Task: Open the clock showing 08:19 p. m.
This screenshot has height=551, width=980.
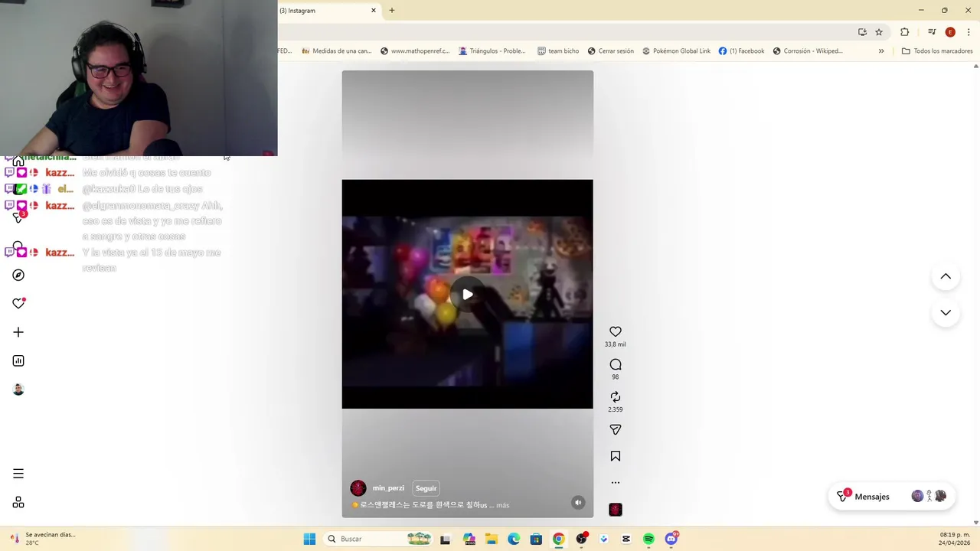Action: [955, 539]
